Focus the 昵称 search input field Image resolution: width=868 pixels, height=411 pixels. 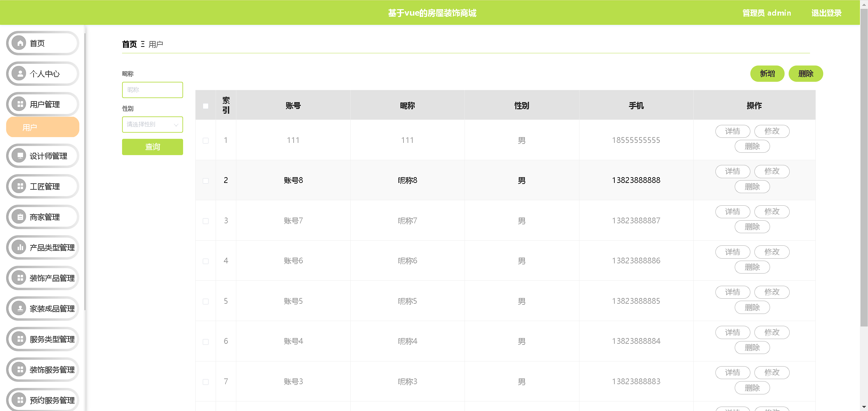tap(152, 90)
